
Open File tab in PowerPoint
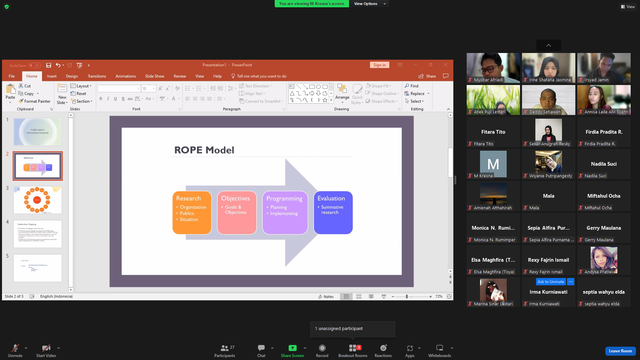[x=11, y=76]
